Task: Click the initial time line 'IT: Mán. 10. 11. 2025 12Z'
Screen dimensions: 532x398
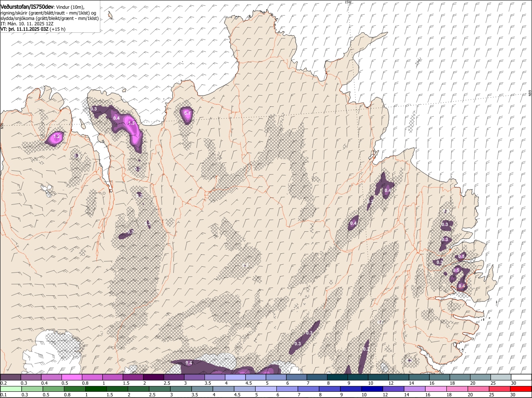Action: (27, 24)
